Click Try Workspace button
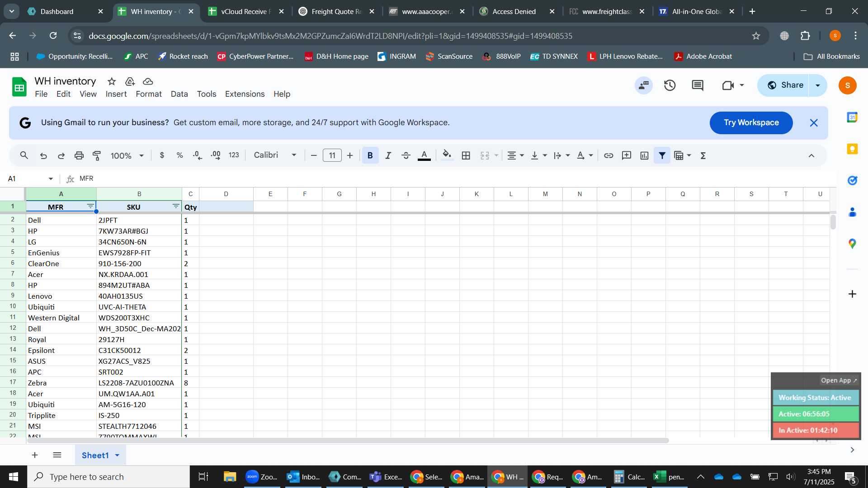Screen dimensions: 868x488 751,123
